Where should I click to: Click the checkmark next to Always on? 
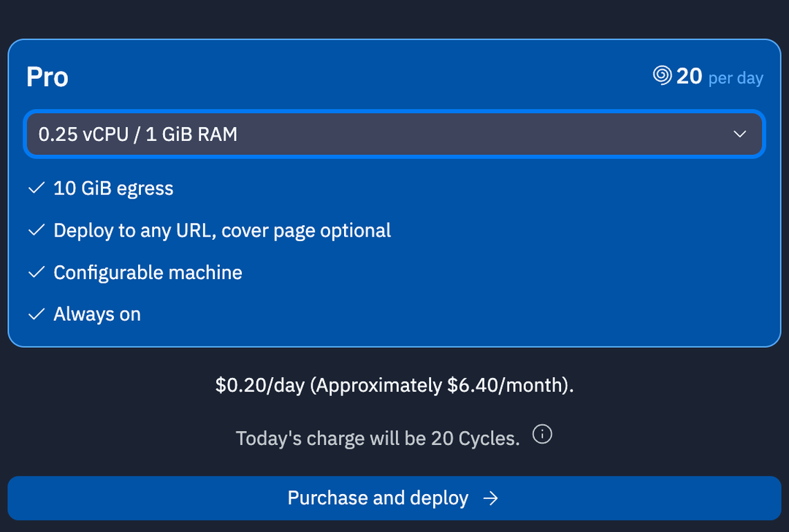pyautogui.click(x=37, y=314)
